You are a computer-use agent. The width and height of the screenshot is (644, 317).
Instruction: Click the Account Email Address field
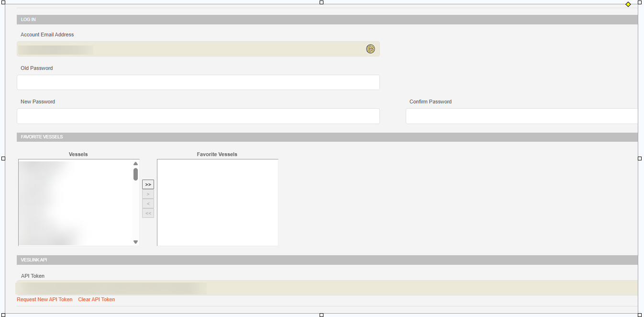pos(191,49)
